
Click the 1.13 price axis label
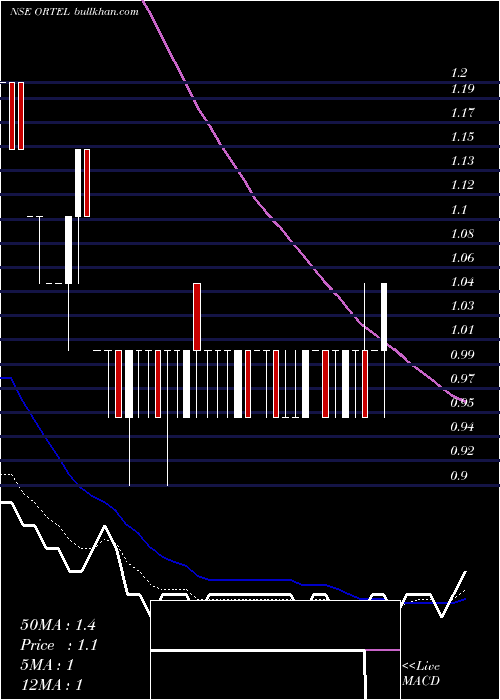(462, 161)
